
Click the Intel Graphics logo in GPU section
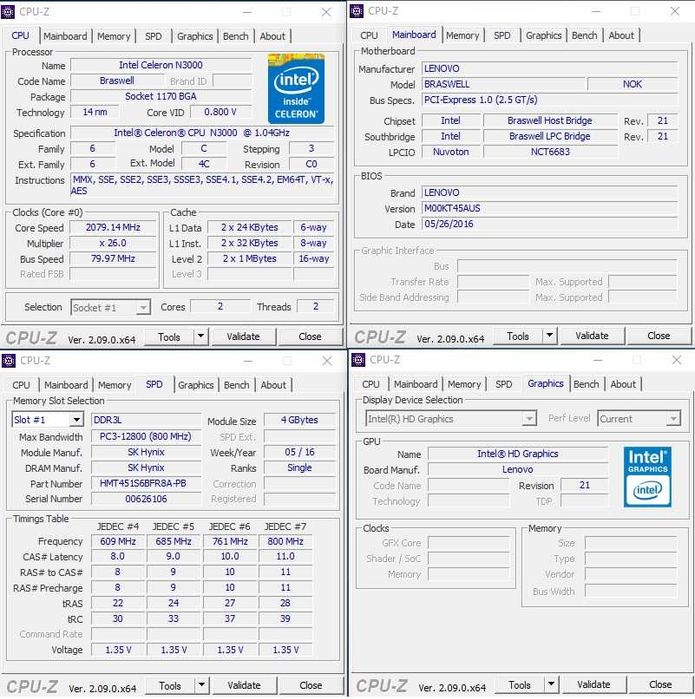[x=648, y=477]
